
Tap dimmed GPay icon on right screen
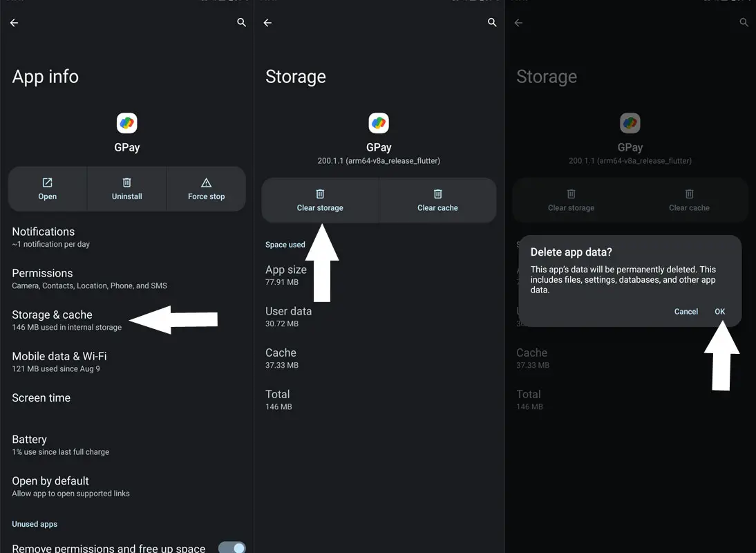(x=630, y=123)
